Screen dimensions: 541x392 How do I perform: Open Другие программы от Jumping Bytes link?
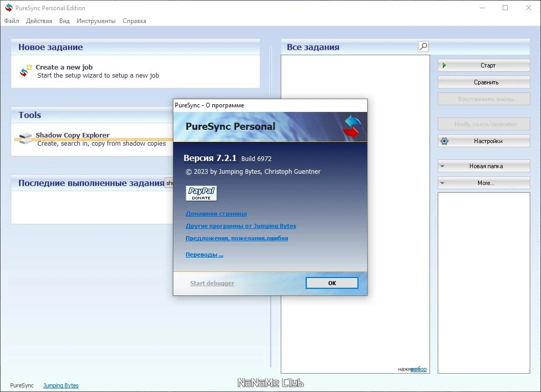point(241,226)
